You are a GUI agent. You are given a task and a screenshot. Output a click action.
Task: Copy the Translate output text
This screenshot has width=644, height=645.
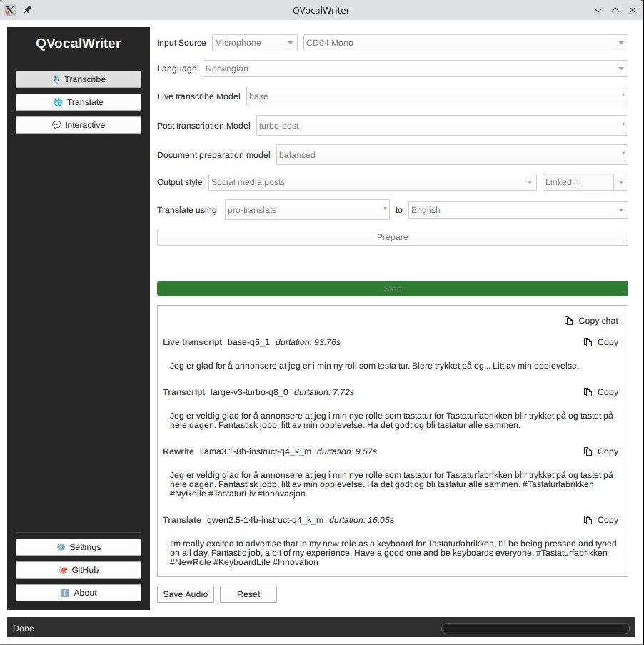pos(600,520)
